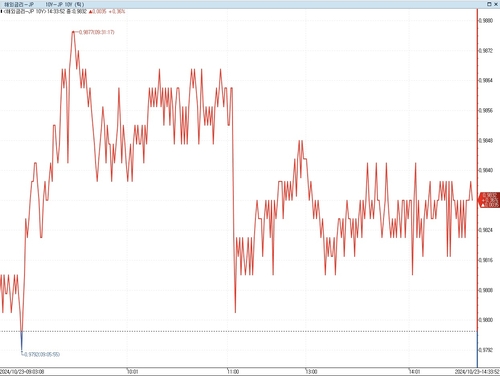The image size is (500, 376).
Task: Click the y-axis label 0.9880
Action: 486,21
